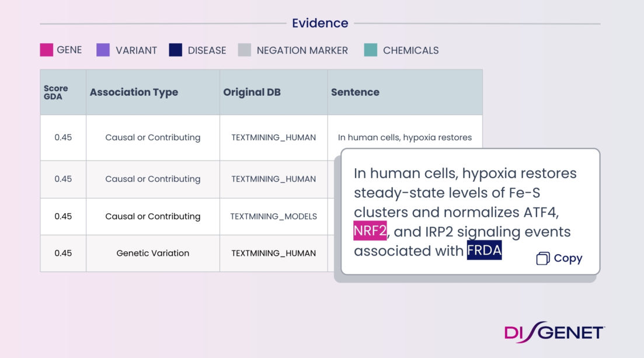Click the Original DB column header
The width and height of the screenshot is (644, 358).
[252, 92]
